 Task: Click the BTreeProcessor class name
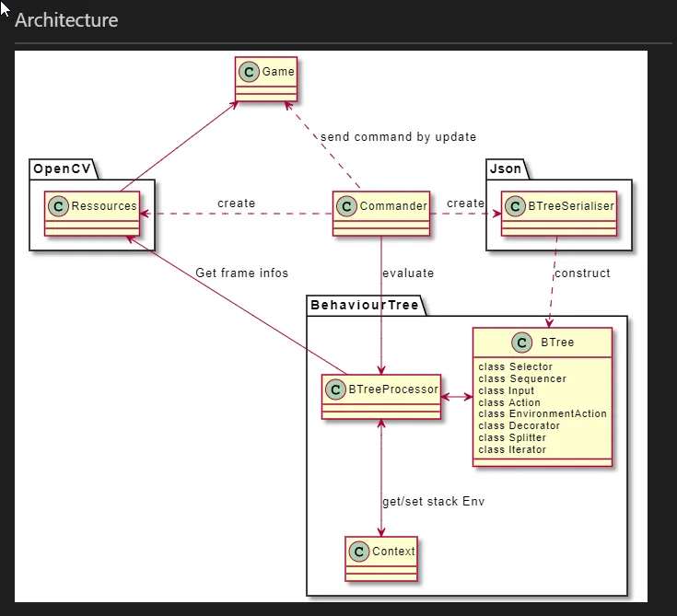[x=393, y=389]
